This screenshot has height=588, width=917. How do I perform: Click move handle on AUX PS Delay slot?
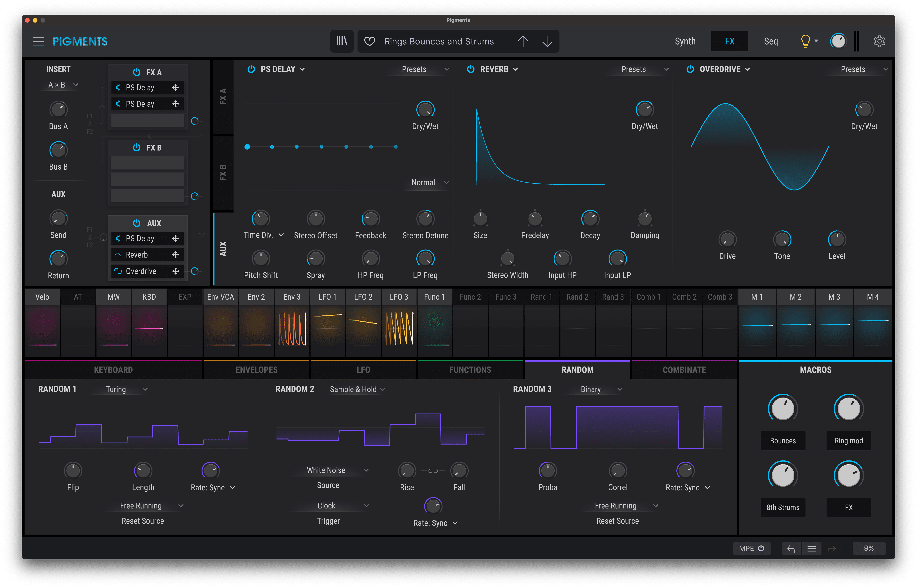pyautogui.click(x=176, y=238)
